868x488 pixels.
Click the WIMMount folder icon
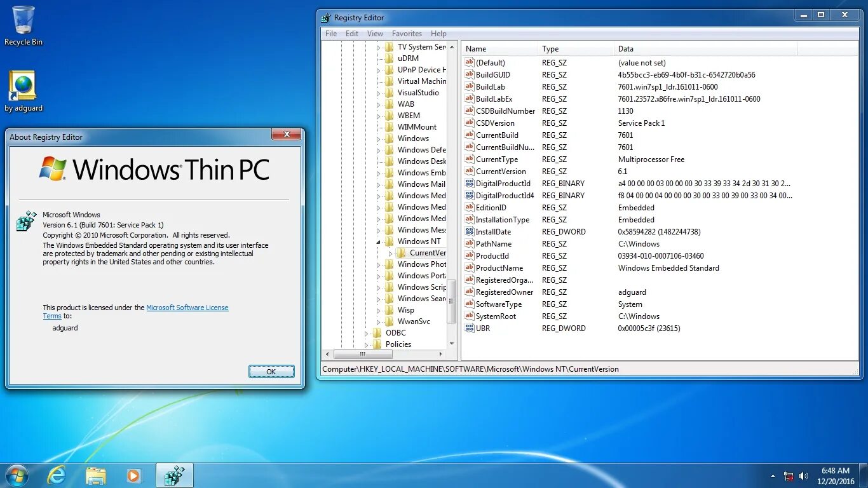pyautogui.click(x=390, y=126)
